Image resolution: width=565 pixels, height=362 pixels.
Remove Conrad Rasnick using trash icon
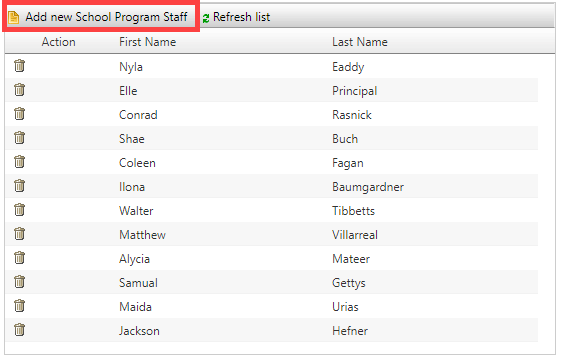coord(19,114)
